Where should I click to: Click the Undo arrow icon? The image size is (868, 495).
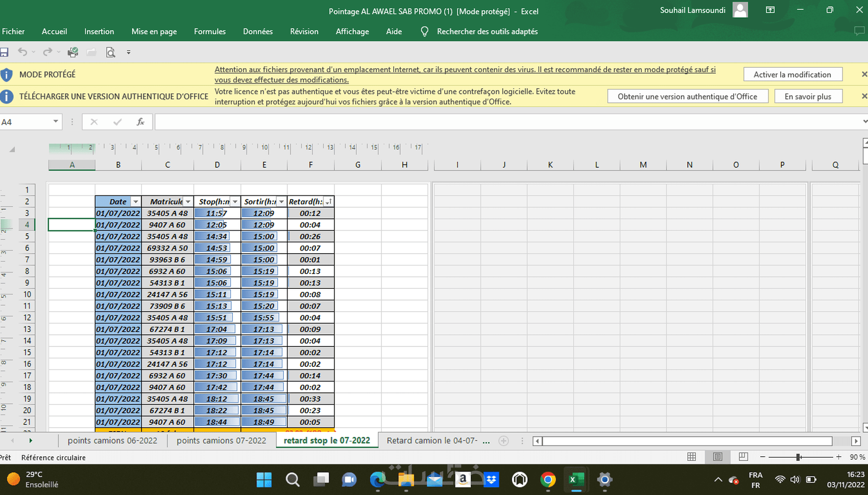pos(22,52)
